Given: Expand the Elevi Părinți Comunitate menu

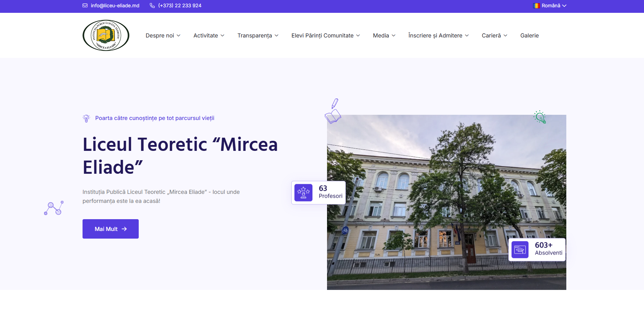Looking at the screenshot, I should coord(325,35).
